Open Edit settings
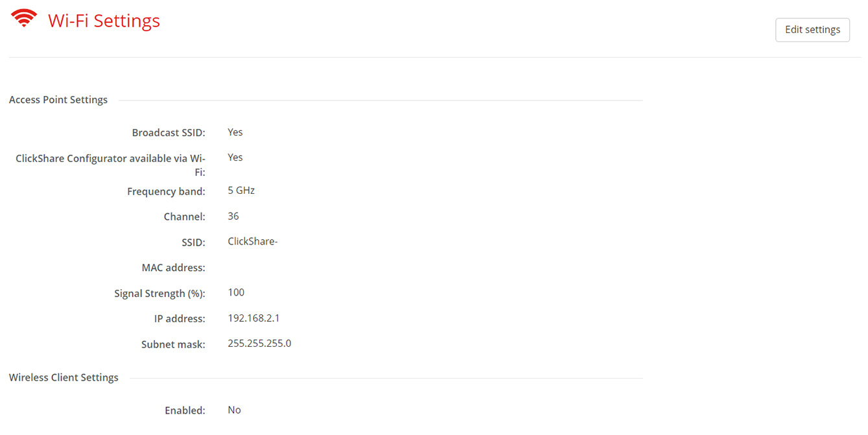Viewport: 868px width, 435px height. 812,30
